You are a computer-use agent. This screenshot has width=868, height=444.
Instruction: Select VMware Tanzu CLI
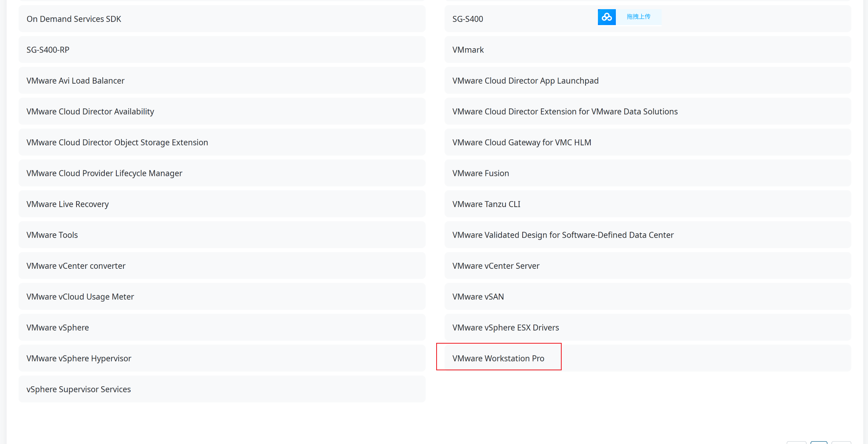pyautogui.click(x=486, y=203)
